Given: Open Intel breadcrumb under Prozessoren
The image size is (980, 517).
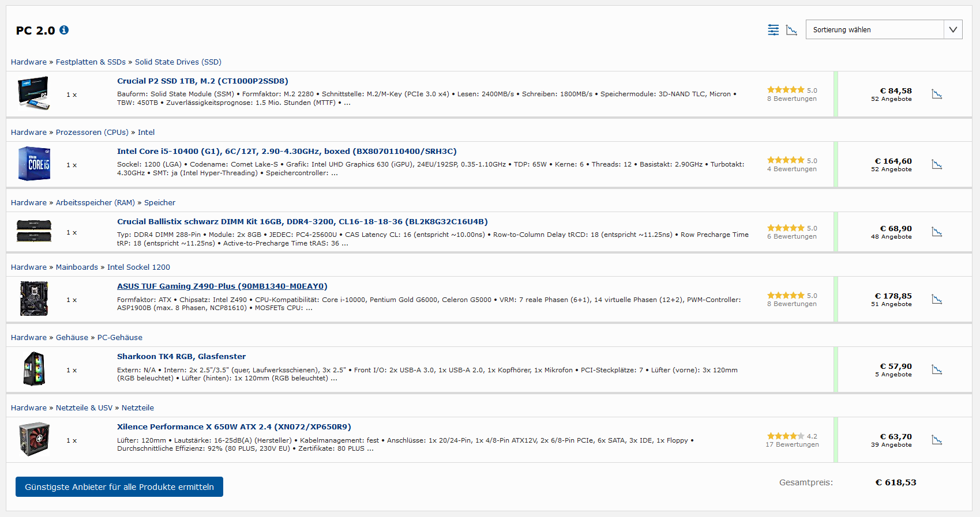Looking at the screenshot, I should coord(146,133).
